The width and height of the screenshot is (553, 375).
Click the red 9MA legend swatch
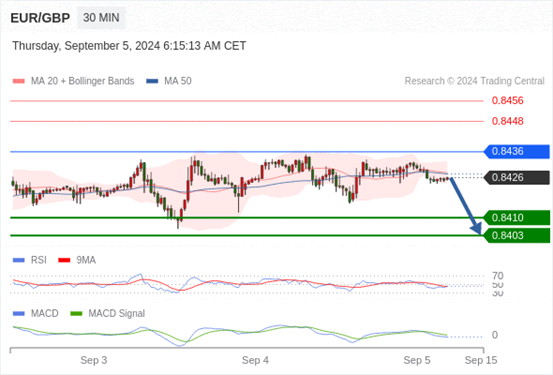click(64, 260)
